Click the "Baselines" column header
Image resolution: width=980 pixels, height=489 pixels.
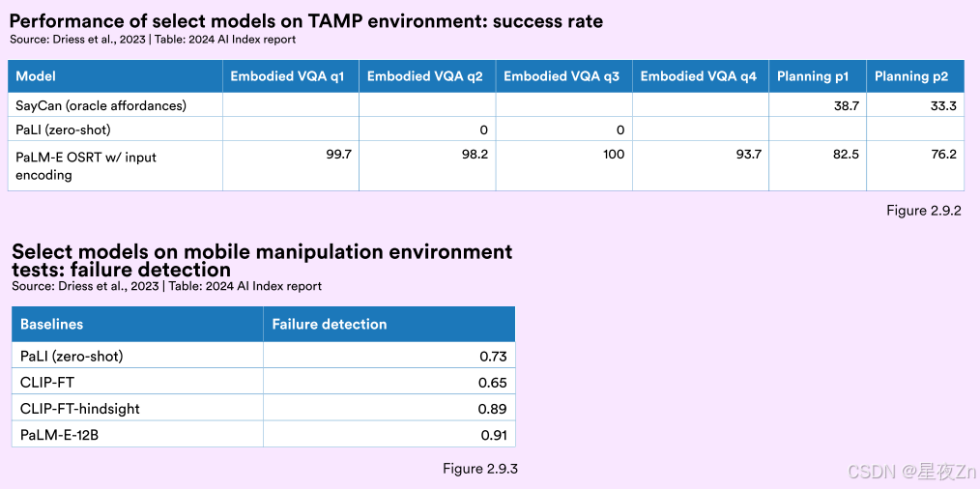(137, 324)
